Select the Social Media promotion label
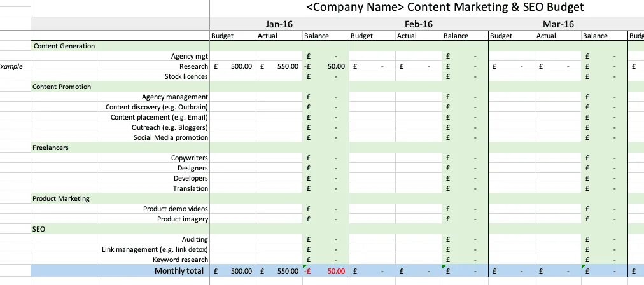Screen dimensions: 644x285 [x=171, y=137]
